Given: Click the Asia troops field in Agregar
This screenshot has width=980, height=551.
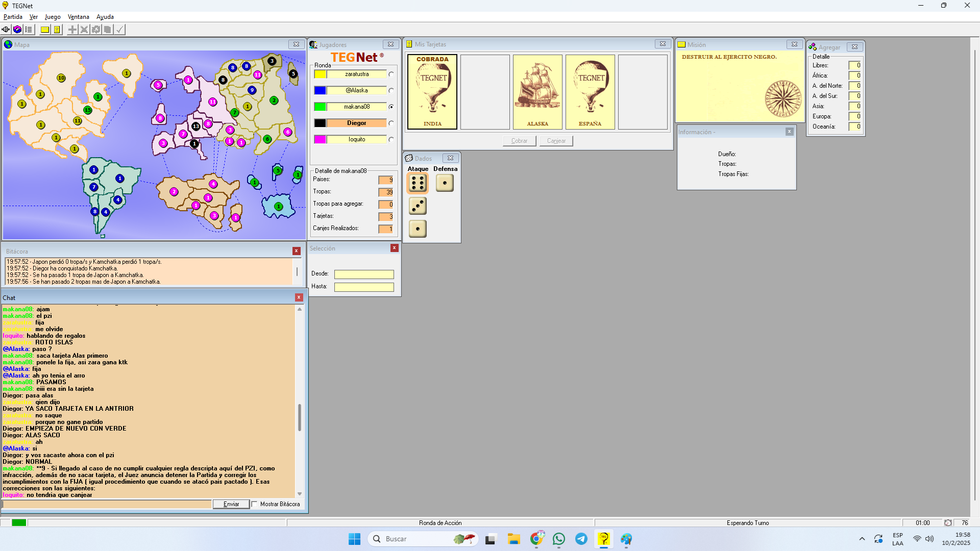Looking at the screenshot, I should click(855, 106).
